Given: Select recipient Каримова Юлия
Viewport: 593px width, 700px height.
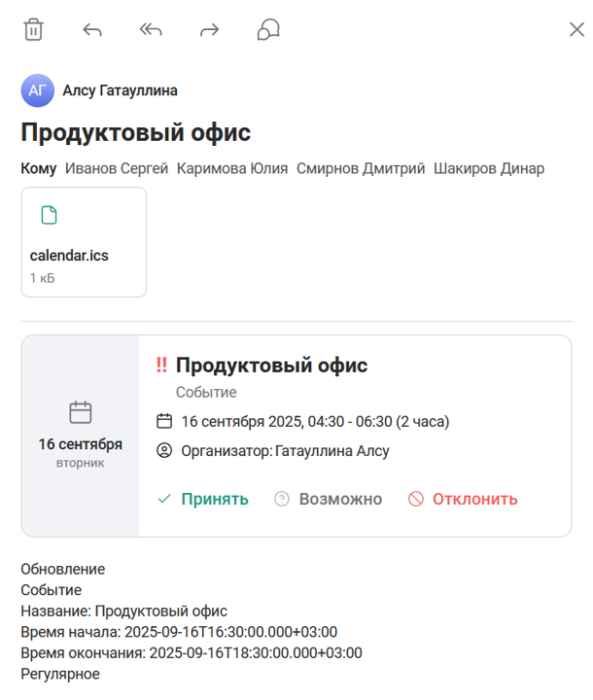Looking at the screenshot, I should click(232, 168).
